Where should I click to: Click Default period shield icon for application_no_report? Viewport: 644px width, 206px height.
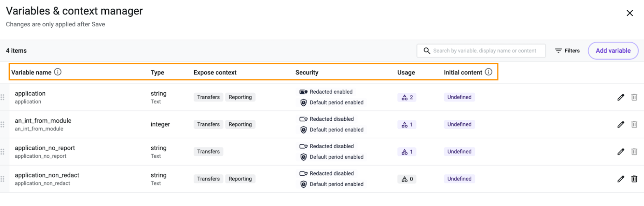coord(303,157)
